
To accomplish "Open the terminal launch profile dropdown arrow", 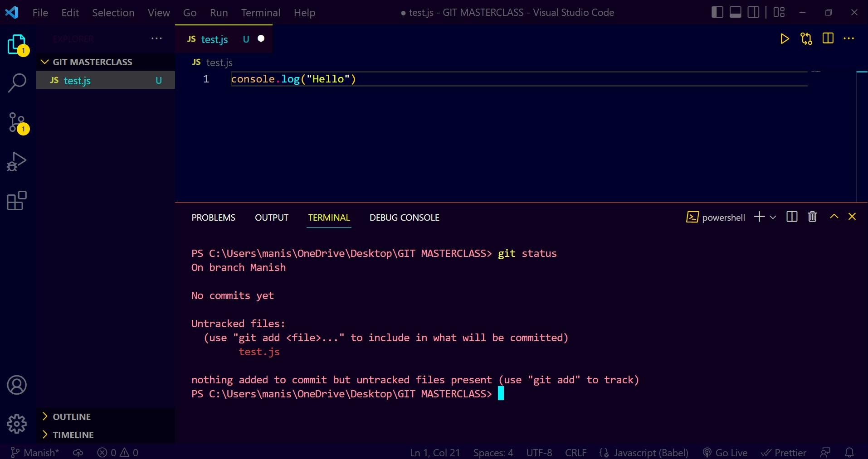I will point(773,217).
